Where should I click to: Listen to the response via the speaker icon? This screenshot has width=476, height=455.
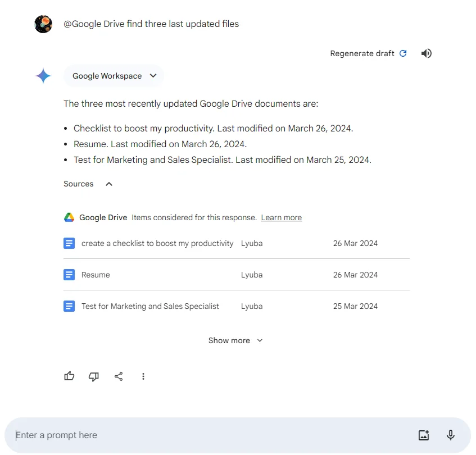426,53
